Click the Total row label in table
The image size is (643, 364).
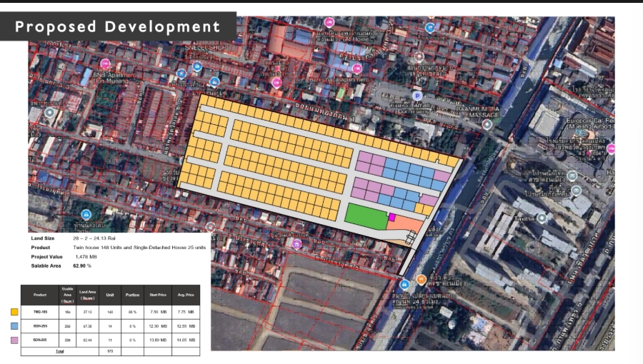[x=59, y=351]
